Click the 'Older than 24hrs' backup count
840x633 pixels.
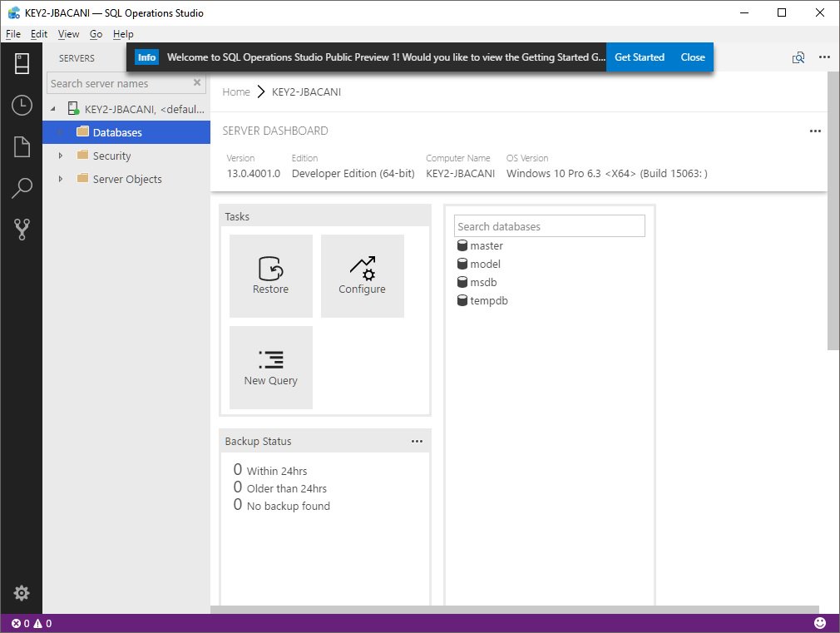click(x=237, y=487)
